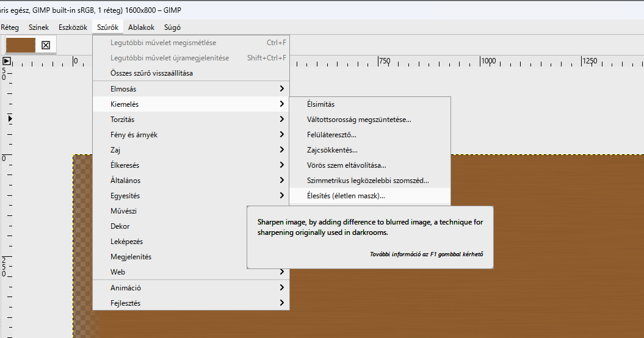Expand the Élkeresés submenu
Viewport: 644px width, 338px height.
coord(191,165)
